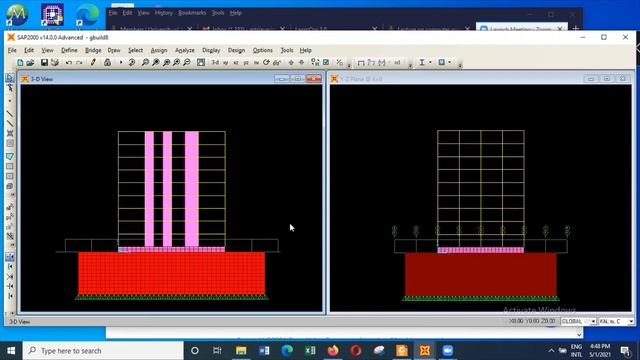Open Excel from the taskbar

coord(310,351)
